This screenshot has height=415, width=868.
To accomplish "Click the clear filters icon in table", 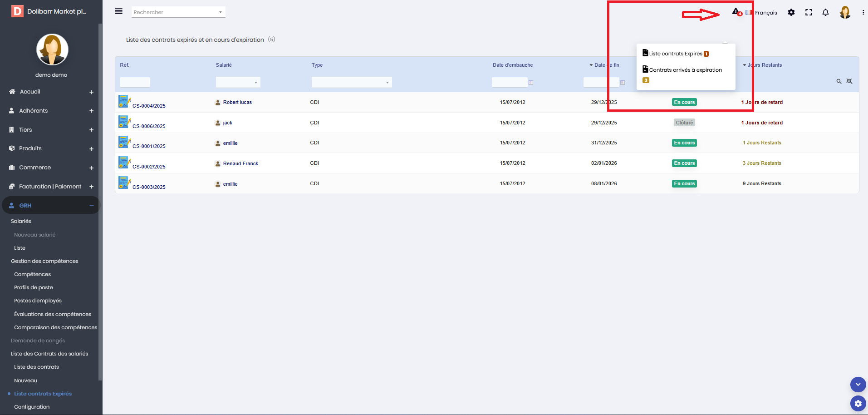I will pos(849,81).
